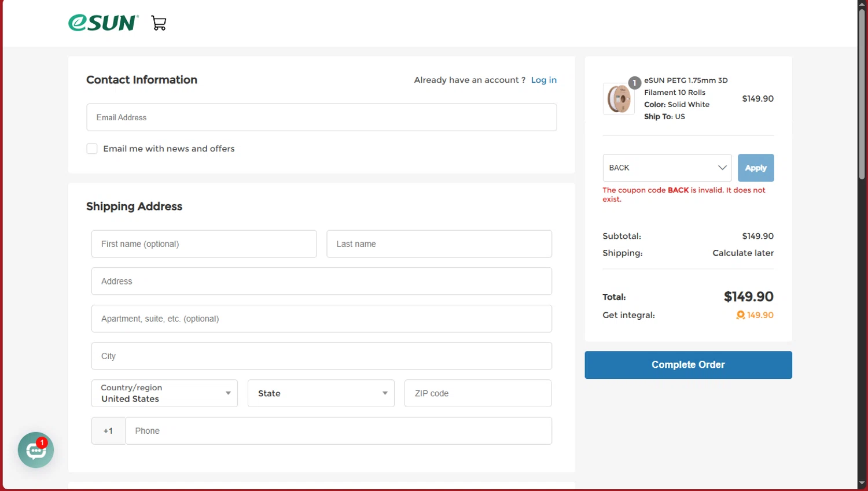Click the Apply coupon button
The width and height of the screenshot is (868, 491).
[x=756, y=168]
